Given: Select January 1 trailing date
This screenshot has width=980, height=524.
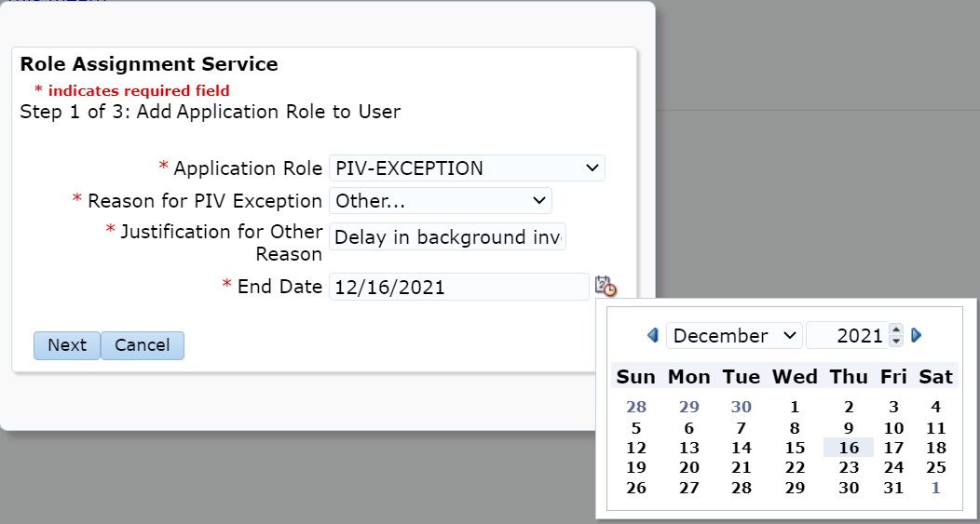Looking at the screenshot, I should (x=935, y=488).
